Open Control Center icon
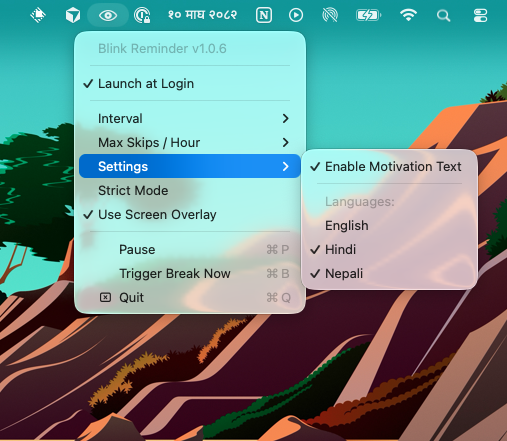Viewport: 507px width, 441px height. click(480, 15)
